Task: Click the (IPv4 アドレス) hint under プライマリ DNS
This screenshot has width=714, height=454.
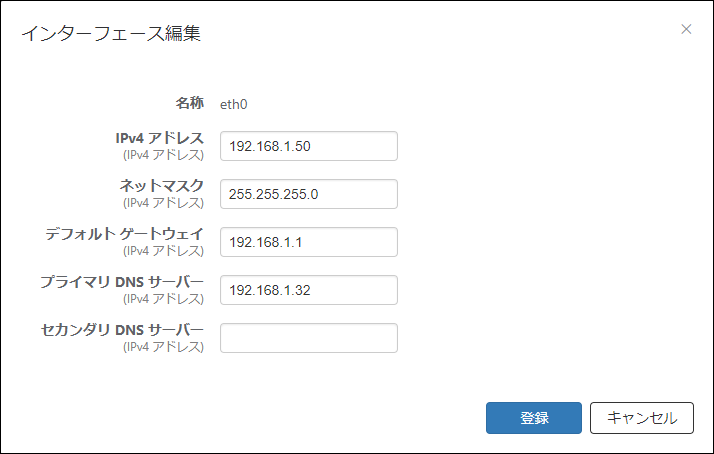Action: click(x=163, y=299)
